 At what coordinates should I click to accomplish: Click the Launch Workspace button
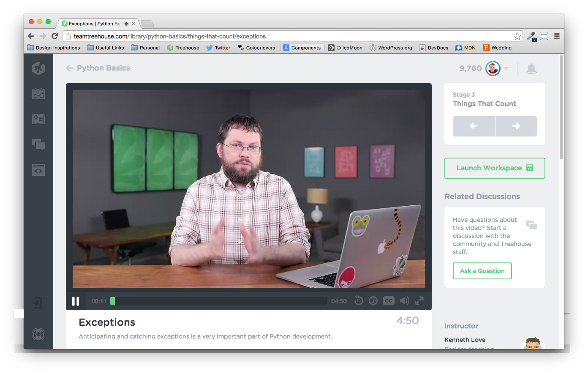coord(494,168)
